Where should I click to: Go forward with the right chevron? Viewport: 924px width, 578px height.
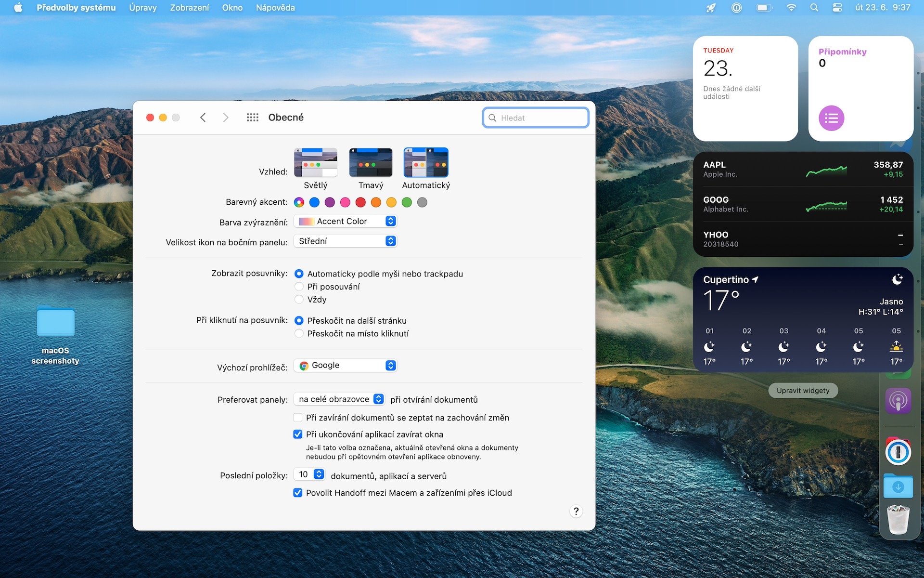coord(226,118)
